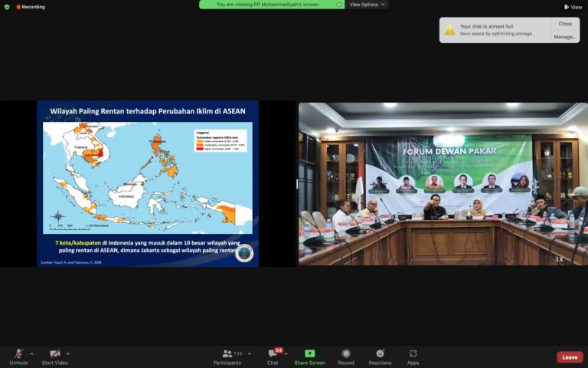Click the round logo on the slide corner
The height and width of the screenshot is (368, 588).
[x=244, y=254]
